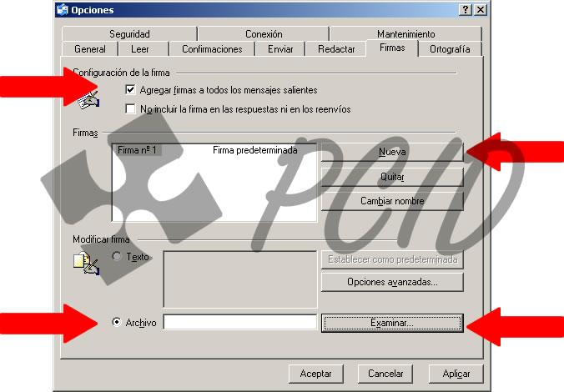Select the Archivo radio option
564x392 pixels.
click(x=117, y=323)
